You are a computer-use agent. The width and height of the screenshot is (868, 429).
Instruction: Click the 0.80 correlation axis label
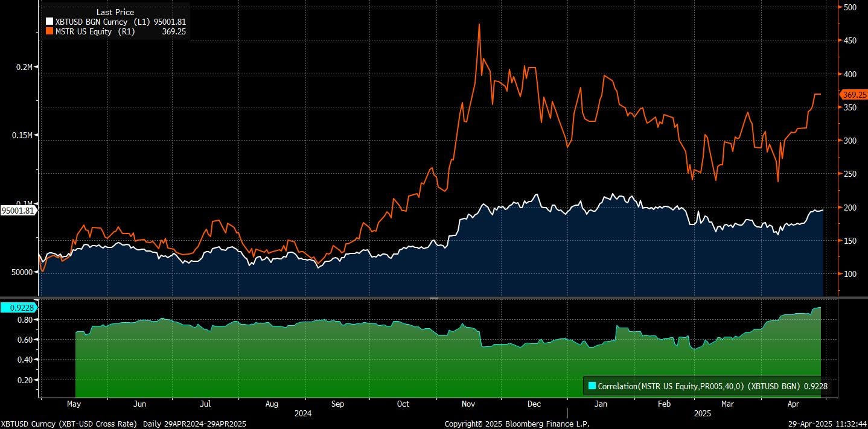click(x=25, y=320)
